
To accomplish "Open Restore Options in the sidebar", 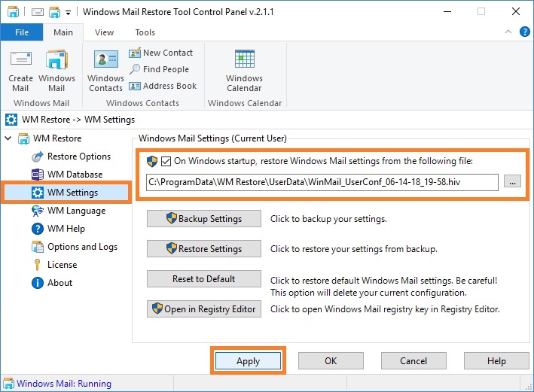I will coord(72,156).
